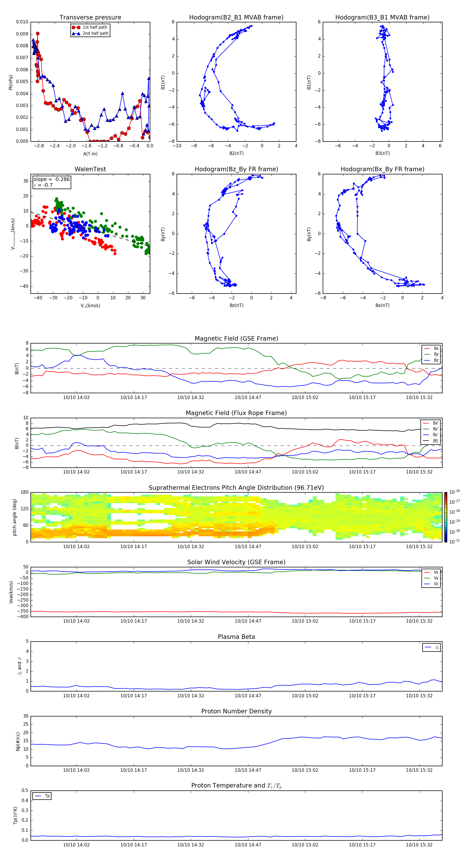Click the 'Hodogram(Bx_By FR frame)' title
473x868 pixels.
[x=382, y=169]
